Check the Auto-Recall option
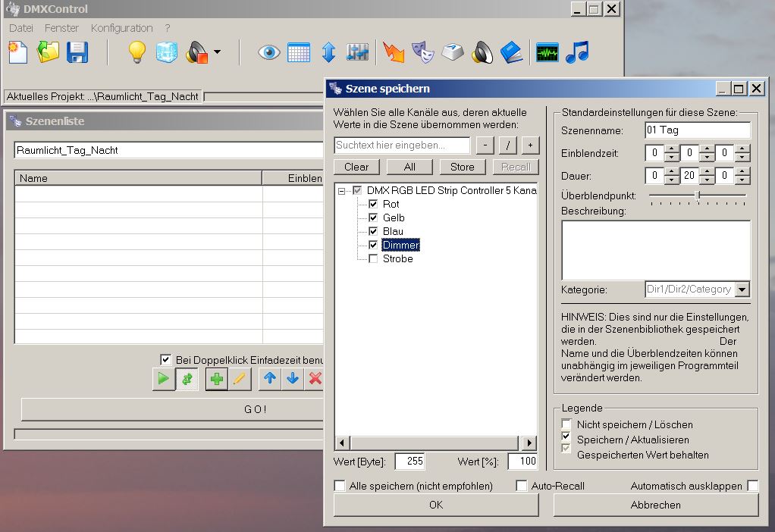The image size is (775, 532). pyautogui.click(x=522, y=486)
